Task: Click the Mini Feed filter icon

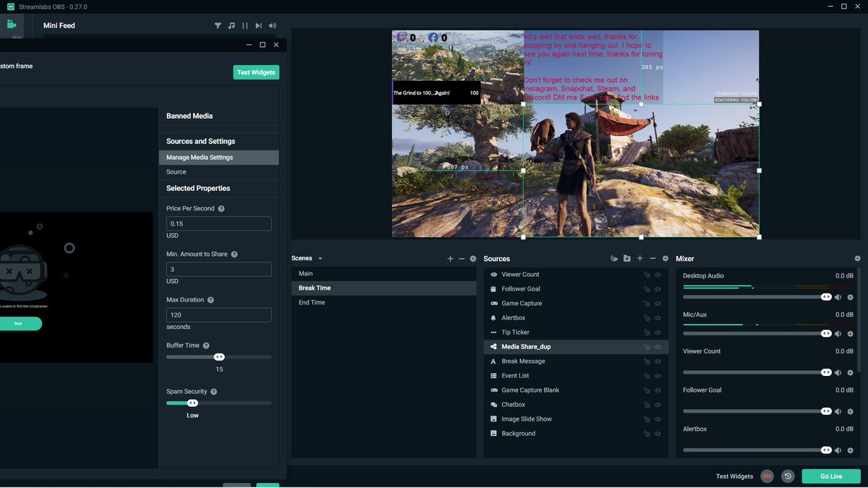Action: click(218, 25)
